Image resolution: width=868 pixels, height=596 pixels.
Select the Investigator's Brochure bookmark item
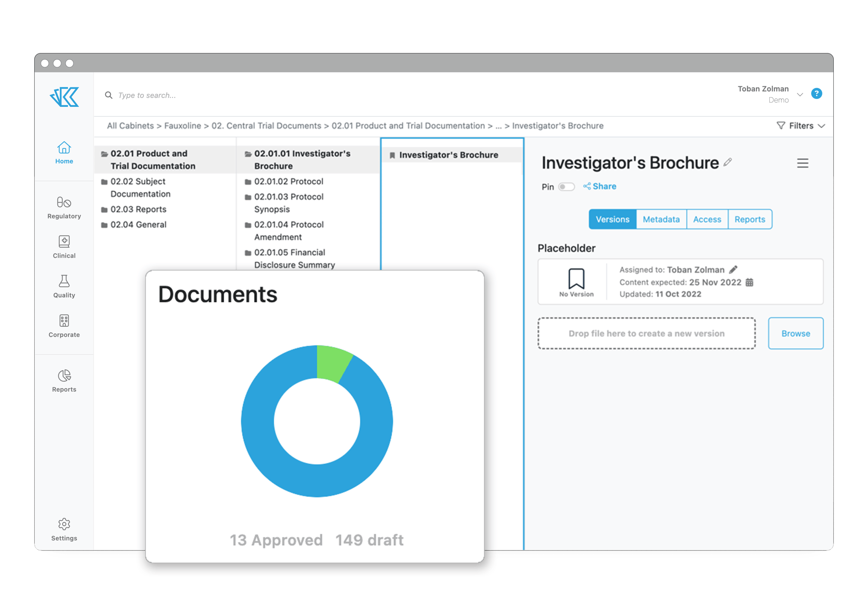(449, 155)
